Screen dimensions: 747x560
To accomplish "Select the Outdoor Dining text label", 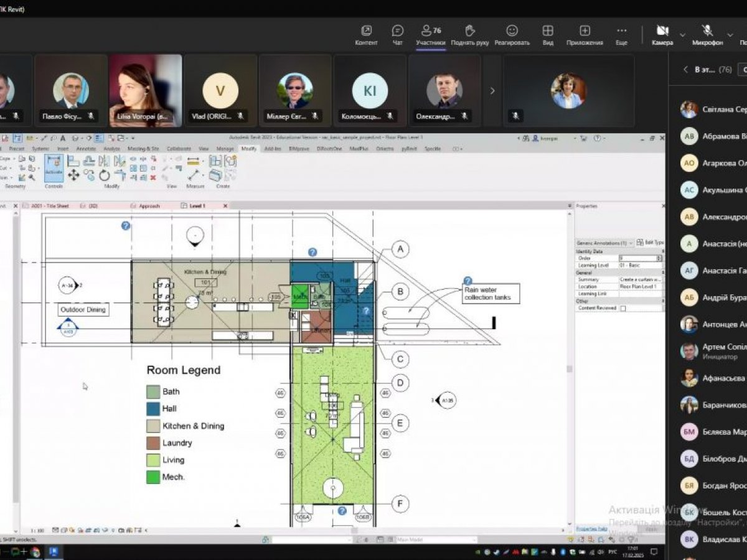I will click(83, 309).
